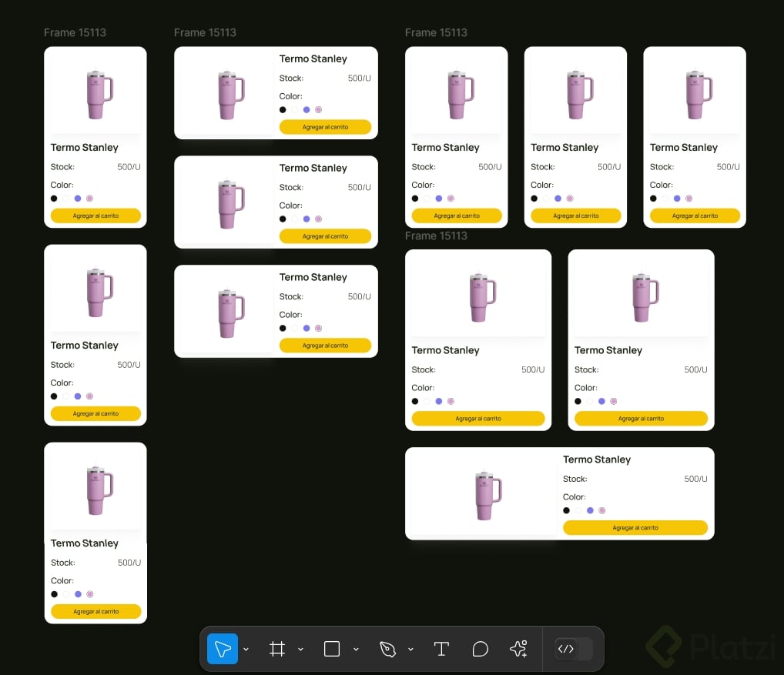Image resolution: width=784 pixels, height=675 pixels.
Task: Select the Move tool in the toolbar
Action: pyautogui.click(x=222, y=649)
